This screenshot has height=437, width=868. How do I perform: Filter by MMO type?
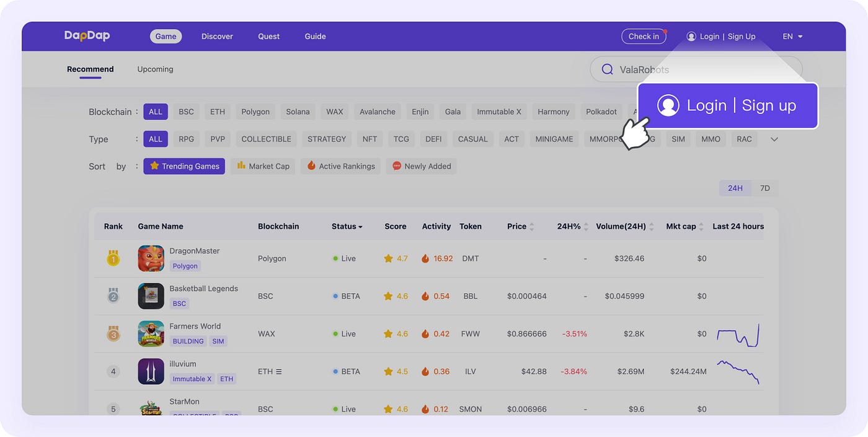711,139
